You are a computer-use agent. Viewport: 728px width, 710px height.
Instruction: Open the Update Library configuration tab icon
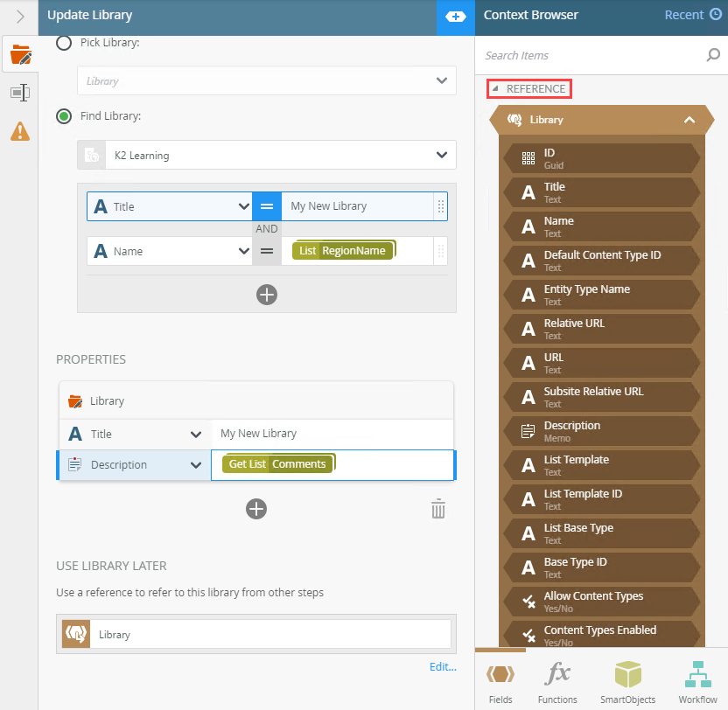(x=20, y=55)
